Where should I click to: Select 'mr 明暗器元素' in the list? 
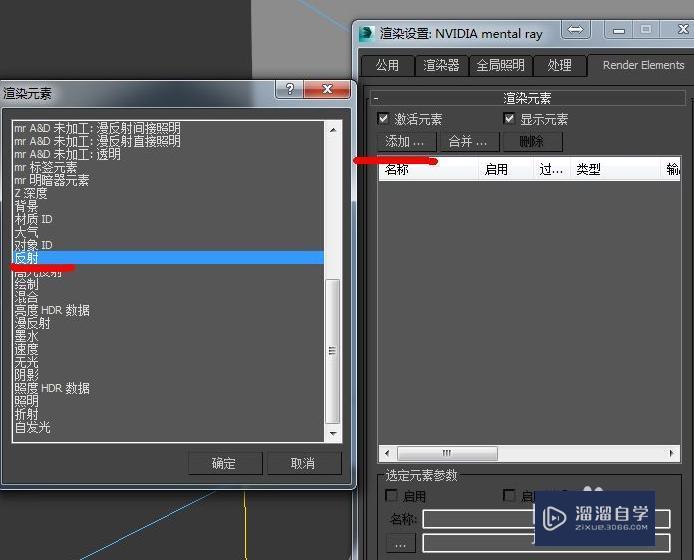pyautogui.click(x=168, y=180)
